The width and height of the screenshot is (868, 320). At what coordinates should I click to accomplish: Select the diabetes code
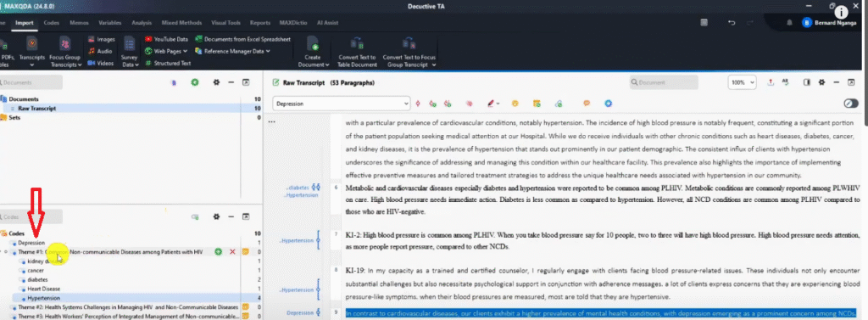37,279
